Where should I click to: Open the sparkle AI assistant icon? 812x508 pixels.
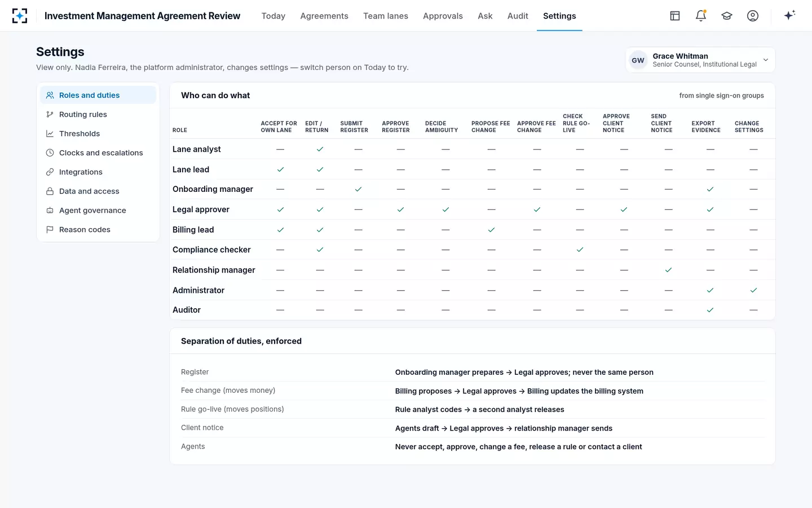point(789,15)
